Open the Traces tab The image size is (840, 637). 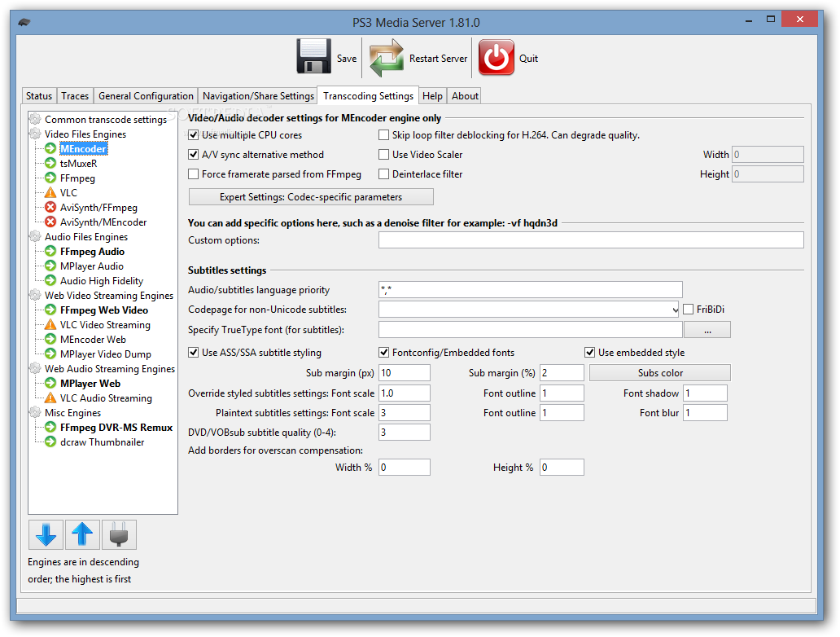pyautogui.click(x=75, y=96)
